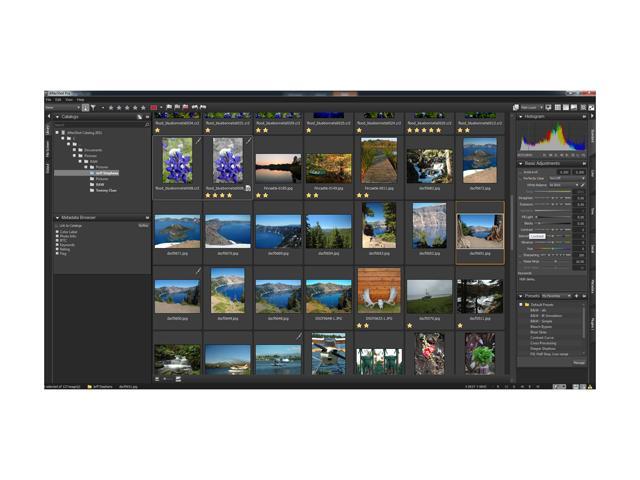640x480 pixels.
Task: Open the dropdown arrow beside red label swatch
Action: tap(161, 108)
